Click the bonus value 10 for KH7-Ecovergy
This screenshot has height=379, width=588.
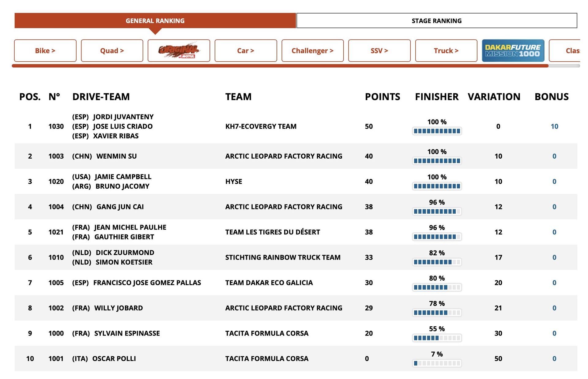[x=554, y=126]
